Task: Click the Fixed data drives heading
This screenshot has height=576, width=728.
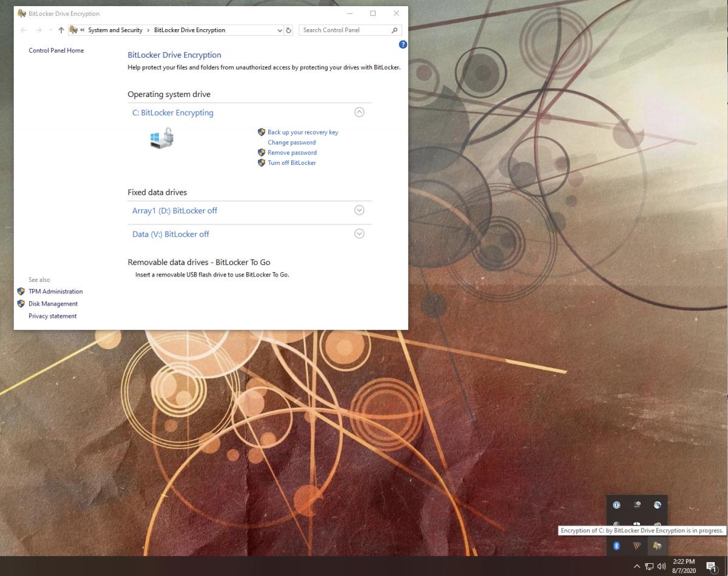Action: 157,192
